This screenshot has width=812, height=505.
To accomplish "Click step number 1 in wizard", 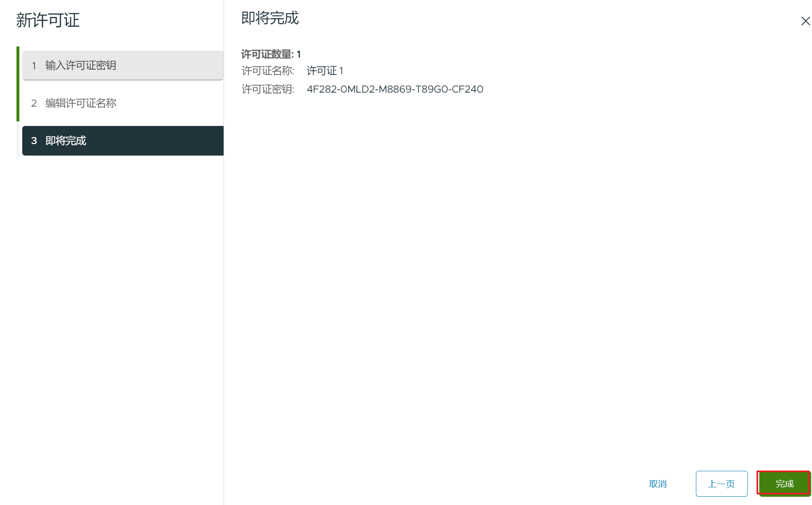I will (x=34, y=65).
